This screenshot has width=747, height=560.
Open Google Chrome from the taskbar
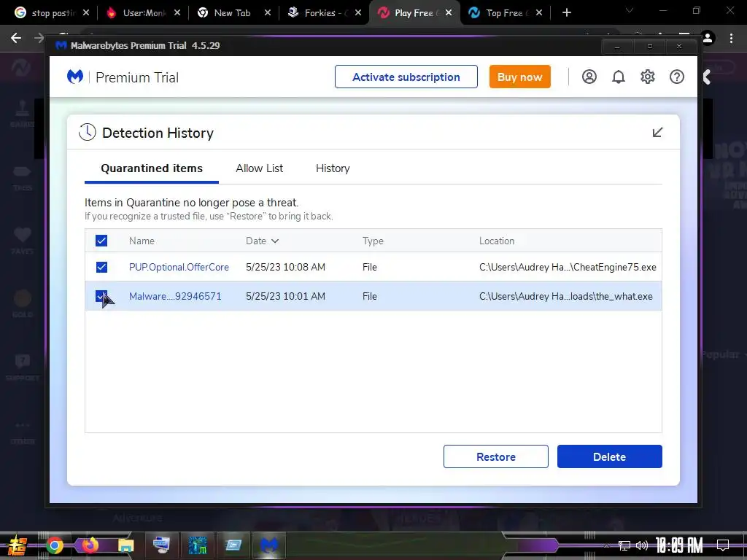tap(54, 545)
